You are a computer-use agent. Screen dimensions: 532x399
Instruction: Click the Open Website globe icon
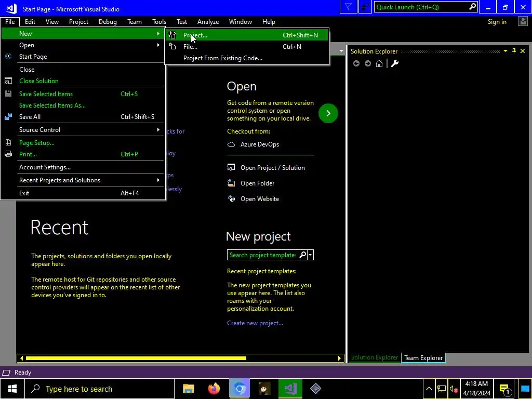[x=231, y=199]
